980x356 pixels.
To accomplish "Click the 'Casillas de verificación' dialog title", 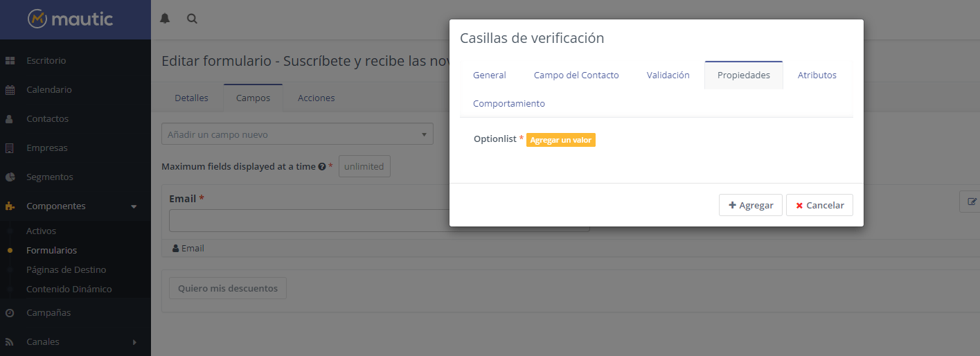I will pos(532,38).
